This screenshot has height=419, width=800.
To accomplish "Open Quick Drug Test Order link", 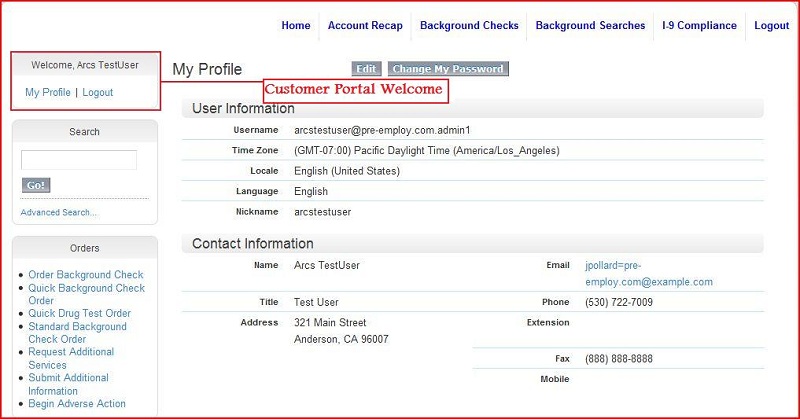I will coord(80,313).
